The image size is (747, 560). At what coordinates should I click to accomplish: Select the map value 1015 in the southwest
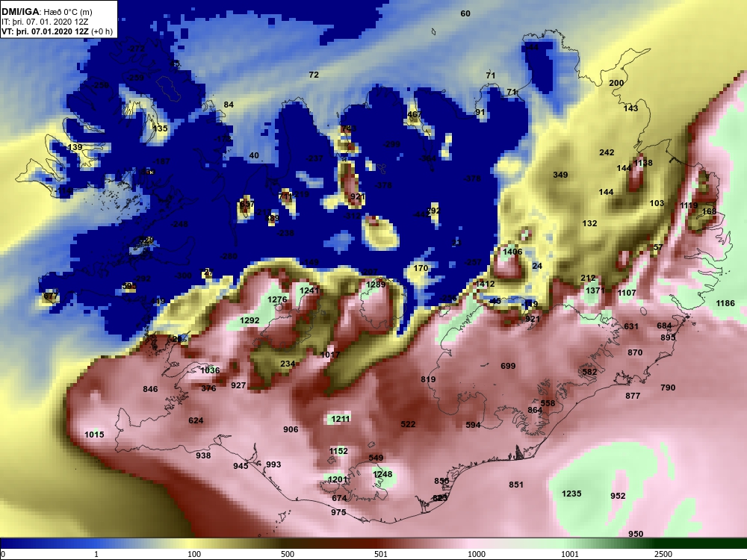[x=94, y=435]
